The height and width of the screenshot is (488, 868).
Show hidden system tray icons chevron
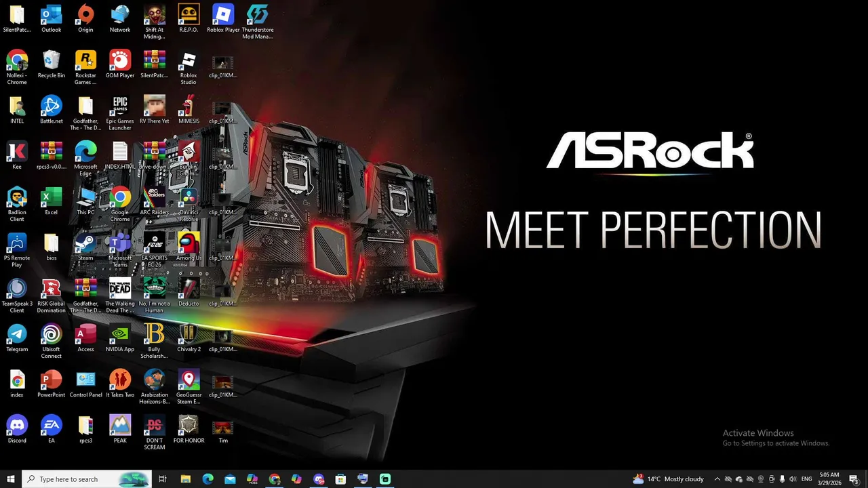coord(717,479)
